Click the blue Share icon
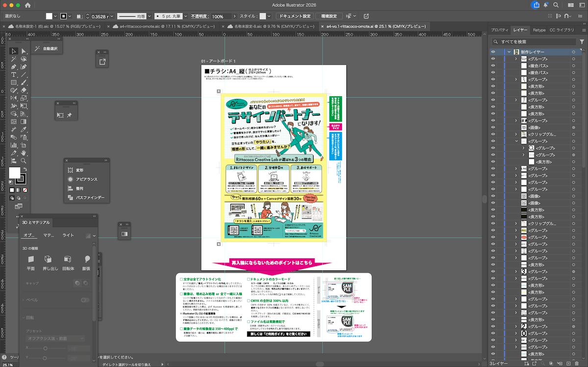This screenshot has height=367, width=588. point(535,5)
